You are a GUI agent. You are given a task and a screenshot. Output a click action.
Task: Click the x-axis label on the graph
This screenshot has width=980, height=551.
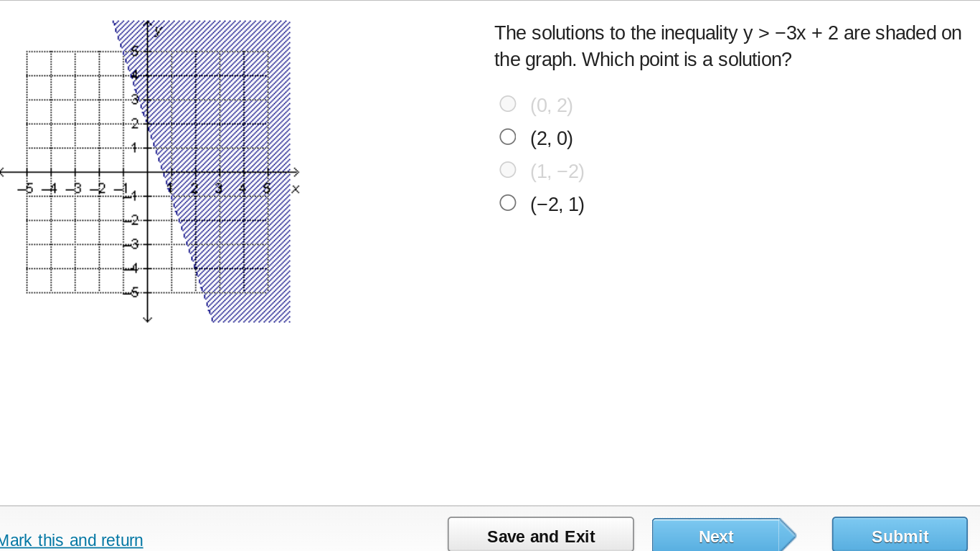pos(295,189)
